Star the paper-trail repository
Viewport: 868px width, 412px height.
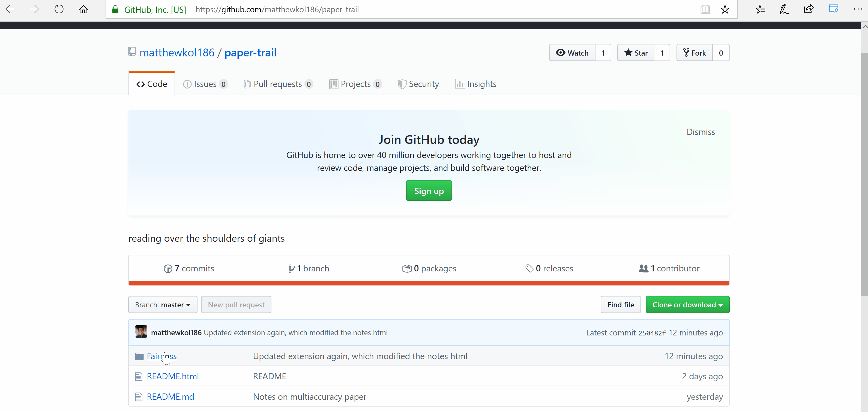click(x=636, y=53)
